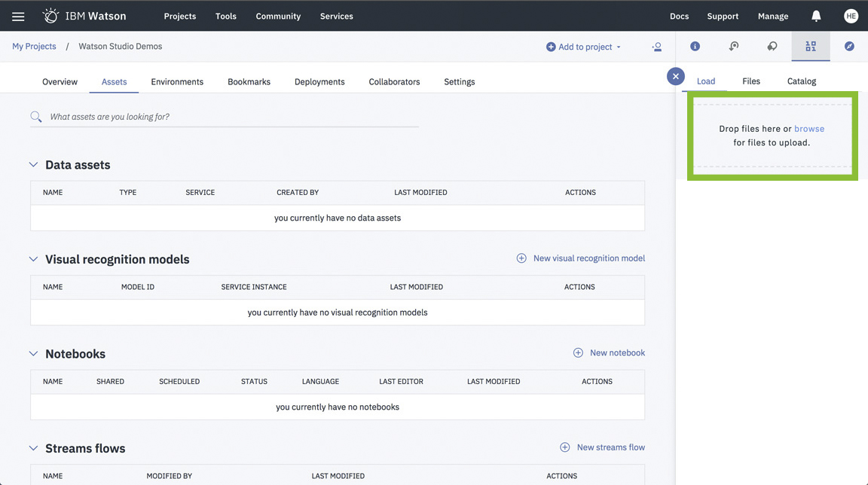Click the New notebook link
Screen dimensions: 868x485
(x=617, y=352)
